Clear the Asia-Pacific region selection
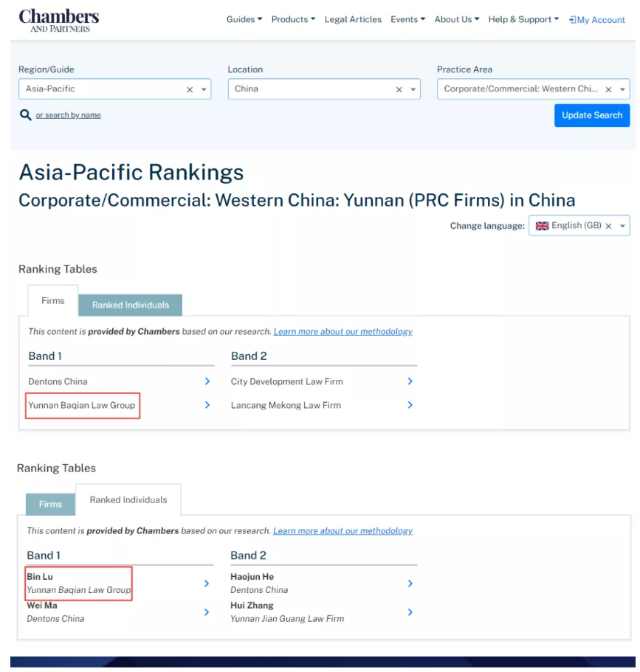640x672 pixels. coord(190,89)
